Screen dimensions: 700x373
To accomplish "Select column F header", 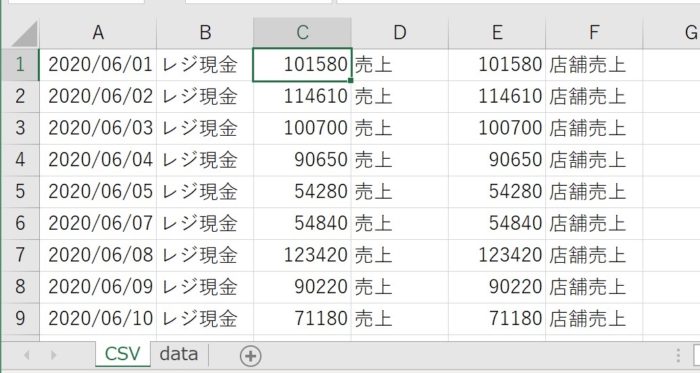I will click(594, 33).
